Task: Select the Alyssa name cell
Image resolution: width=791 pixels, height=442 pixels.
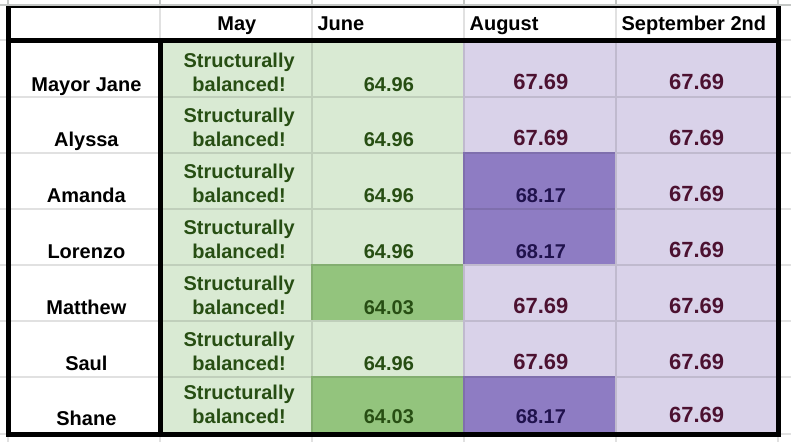Action: (86, 139)
